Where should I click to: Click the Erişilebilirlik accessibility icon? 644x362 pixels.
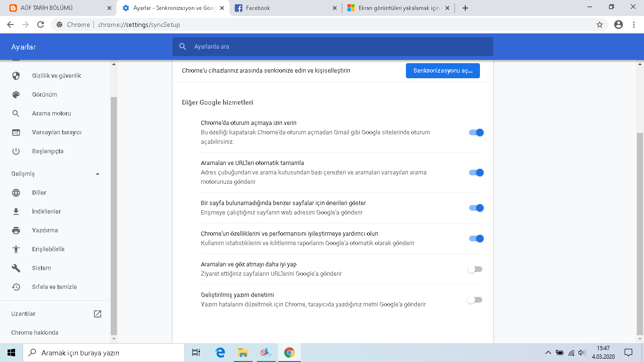pyautogui.click(x=16, y=249)
